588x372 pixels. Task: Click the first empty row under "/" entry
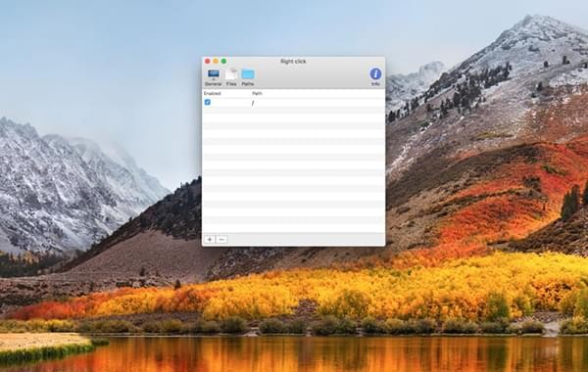293,111
